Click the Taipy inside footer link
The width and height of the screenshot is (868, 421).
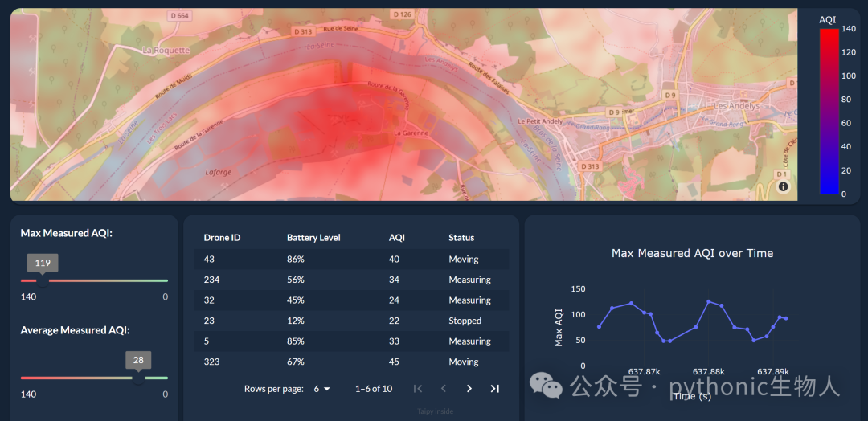(436, 411)
